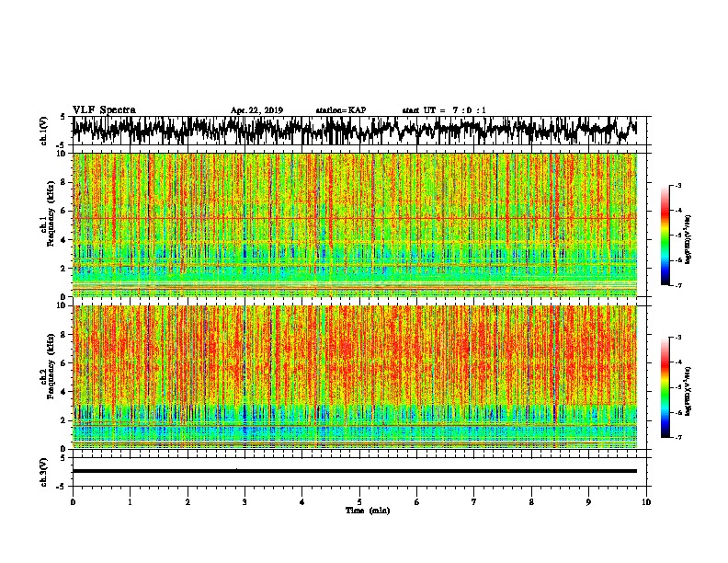728x563 pixels.
Task: Click the ch.2 spectrogram panel
Action: (355, 377)
